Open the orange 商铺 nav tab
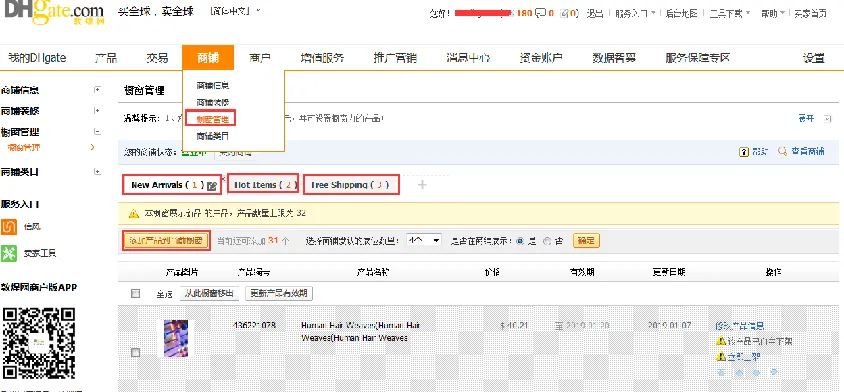The image size is (844, 392). [x=208, y=58]
